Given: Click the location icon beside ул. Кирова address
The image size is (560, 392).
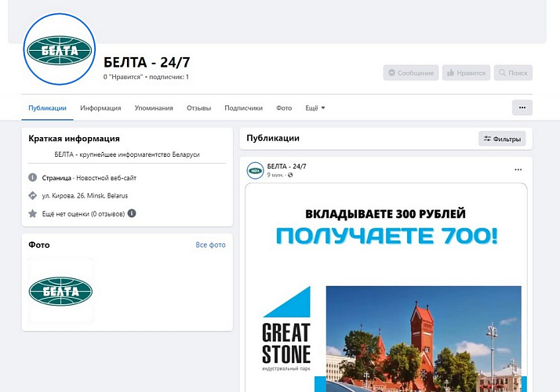Looking at the screenshot, I should pos(33,195).
